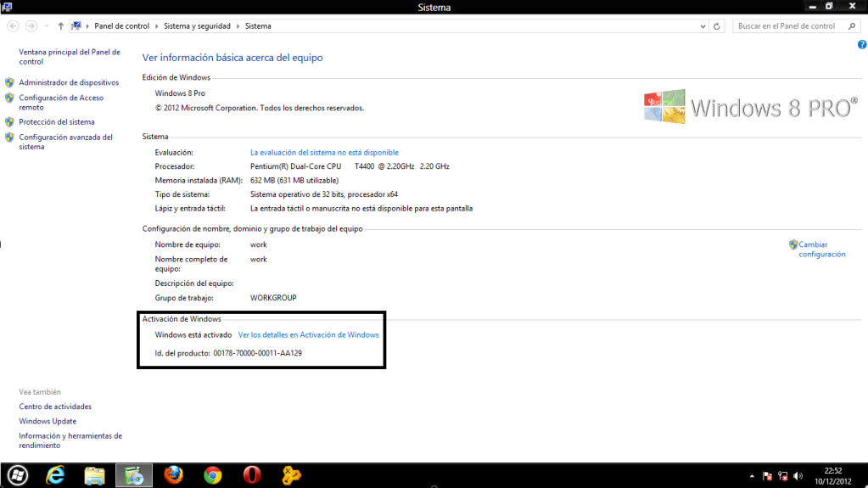Screen dimensions: 868x488
Task: Click Cambiar configuración link
Action: pos(822,250)
